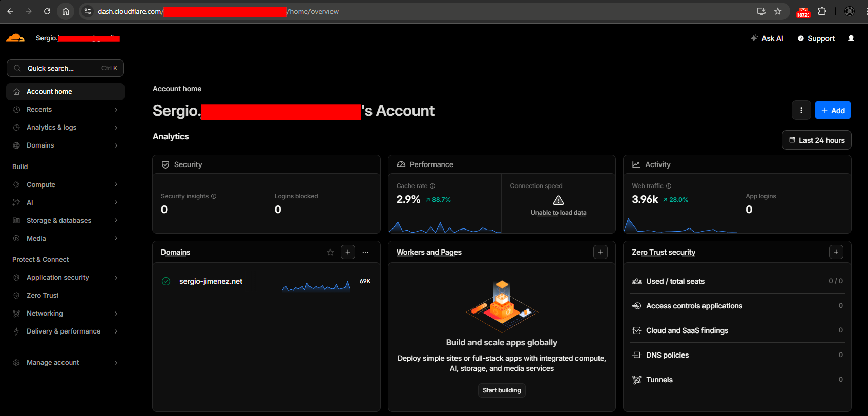Click the Manage account gear icon
The image size is (868, 416).
click(x=16, y=363)
